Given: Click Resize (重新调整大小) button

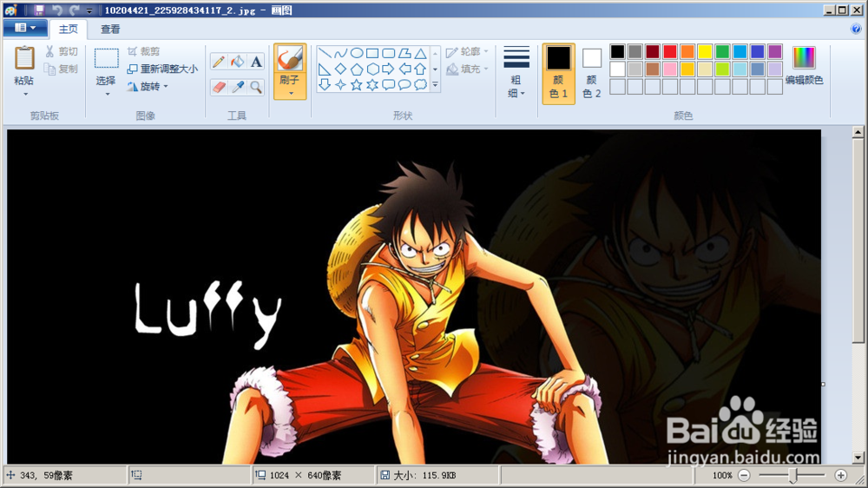Looking at the screenshot, I should click(x=162, y=69).
